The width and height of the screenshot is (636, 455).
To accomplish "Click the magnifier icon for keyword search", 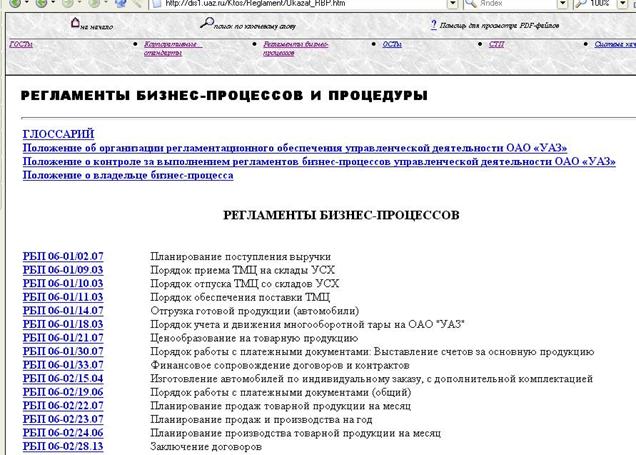I will coord(207,22).
